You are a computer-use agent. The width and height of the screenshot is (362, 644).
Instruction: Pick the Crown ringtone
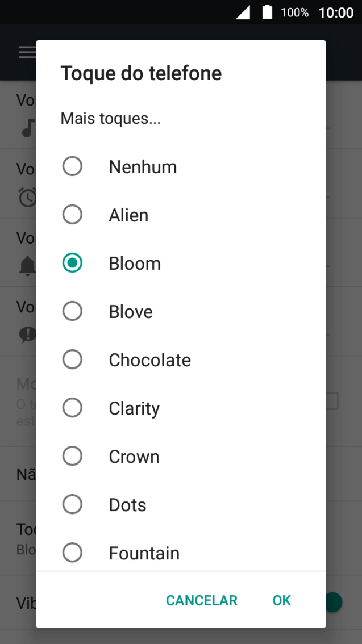pos(181,456)
